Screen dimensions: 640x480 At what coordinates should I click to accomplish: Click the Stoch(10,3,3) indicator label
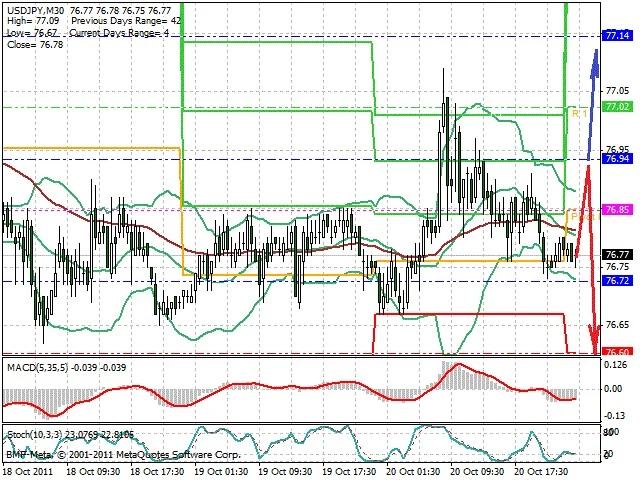pyautogui.click(x=39, y=435)
